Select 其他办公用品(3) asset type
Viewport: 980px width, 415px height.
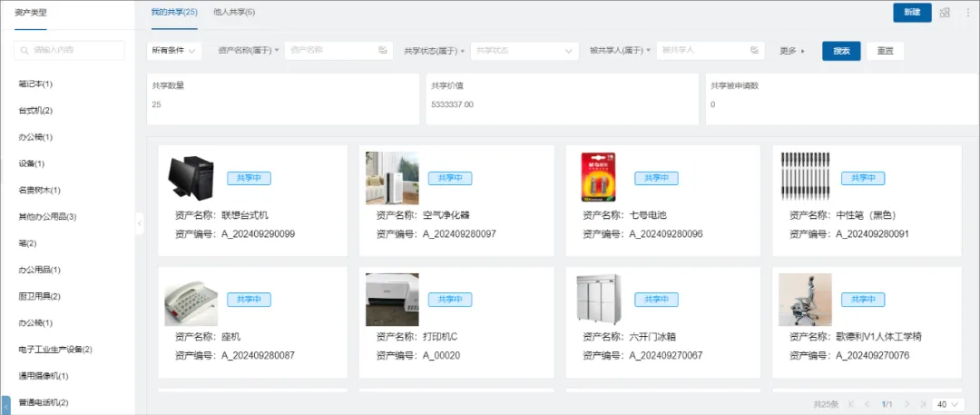point(47,216)
